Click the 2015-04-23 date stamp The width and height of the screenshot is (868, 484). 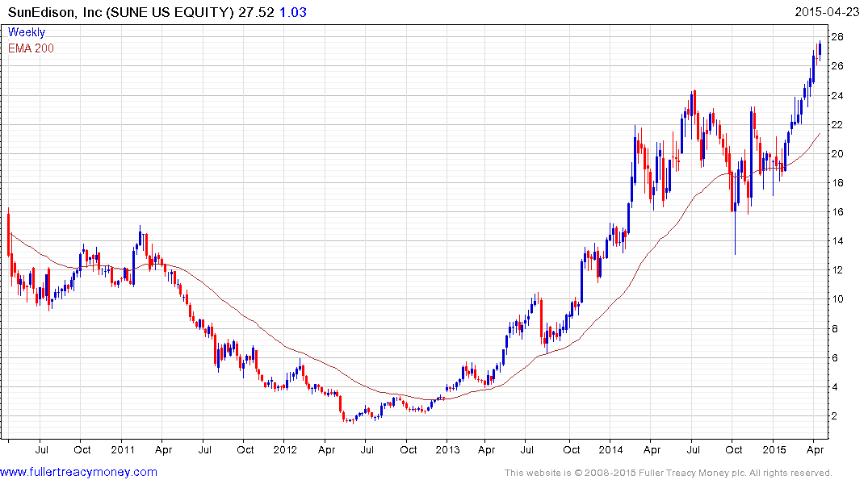(x=827, y=12)
